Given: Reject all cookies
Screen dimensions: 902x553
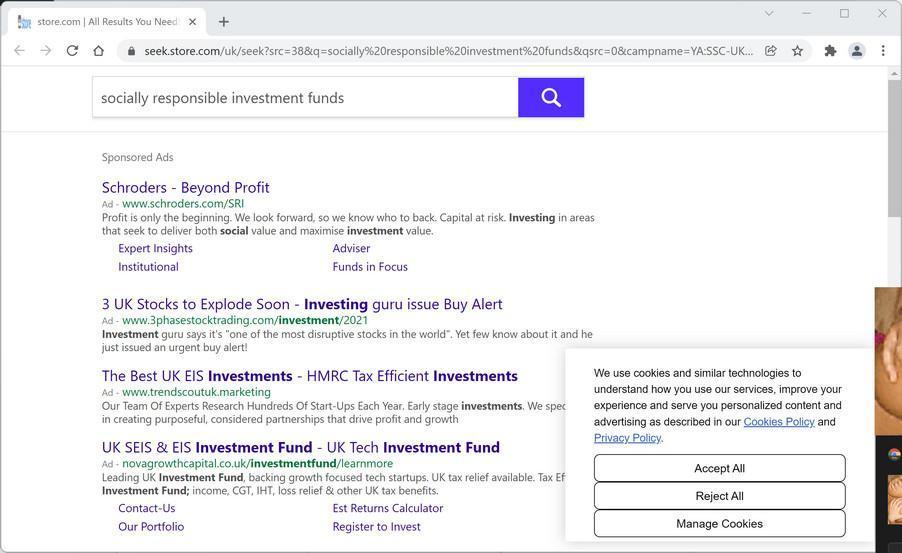Looking at the screenshot, I should (x=719, y=496).
